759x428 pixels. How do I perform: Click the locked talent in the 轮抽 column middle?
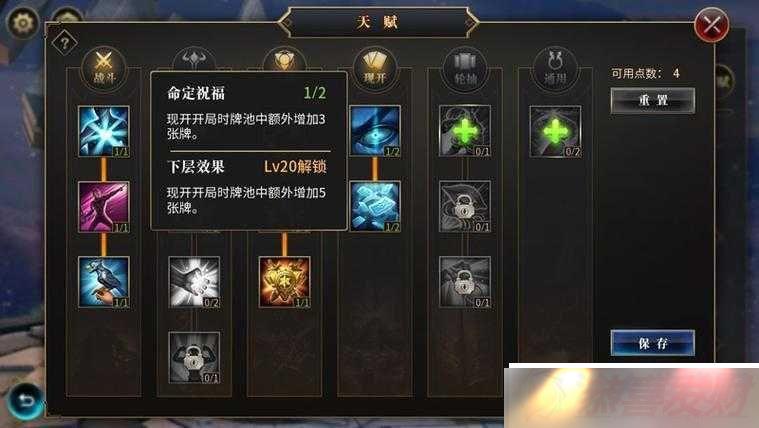(x=465, y=207)
